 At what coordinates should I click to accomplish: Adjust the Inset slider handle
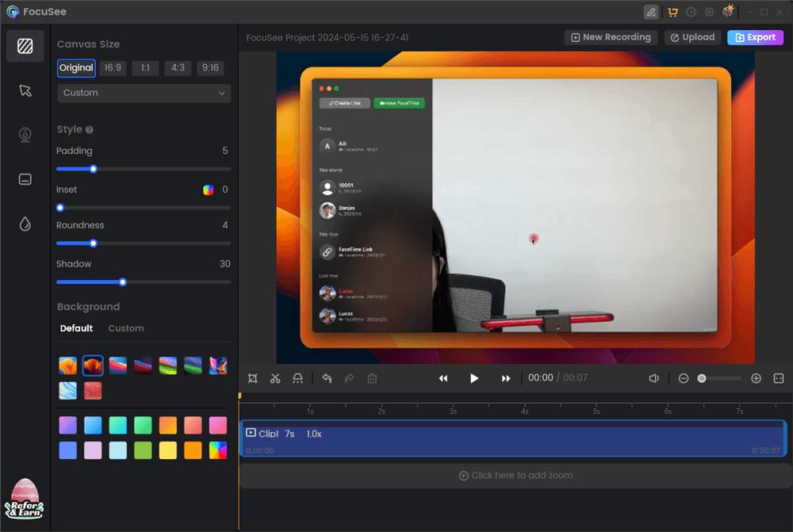pyautogui.click(x=60, y=208)
